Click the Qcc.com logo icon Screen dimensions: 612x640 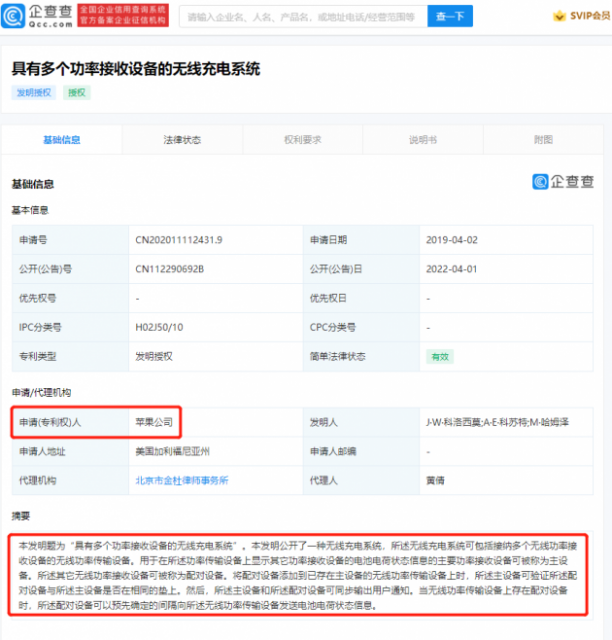(13, 16)
